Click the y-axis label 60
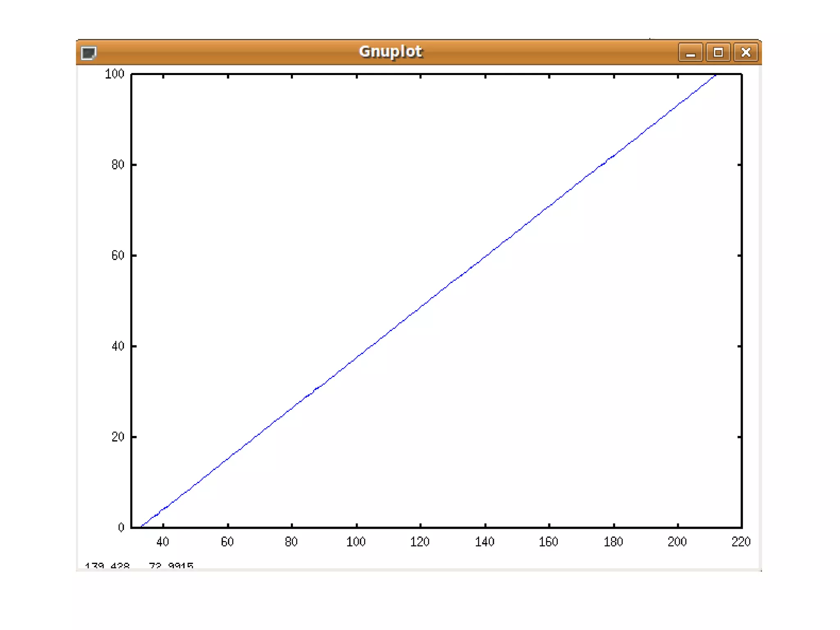 pyautogui.click(x=118, y=256)
